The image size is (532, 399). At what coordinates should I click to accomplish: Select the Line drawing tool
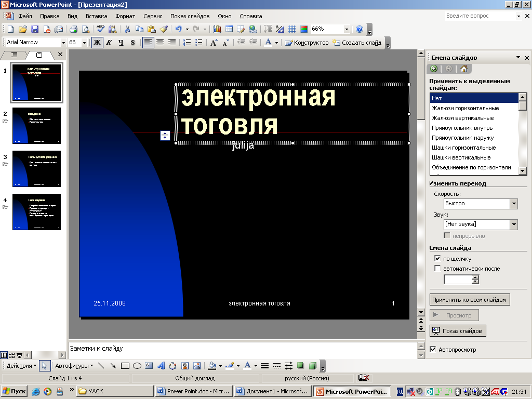101,366
